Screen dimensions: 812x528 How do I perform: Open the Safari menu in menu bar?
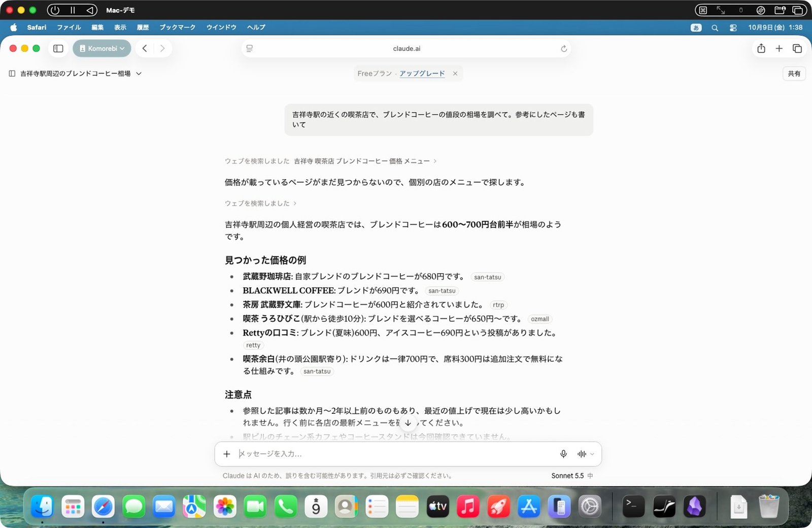(x=37, y=27)
